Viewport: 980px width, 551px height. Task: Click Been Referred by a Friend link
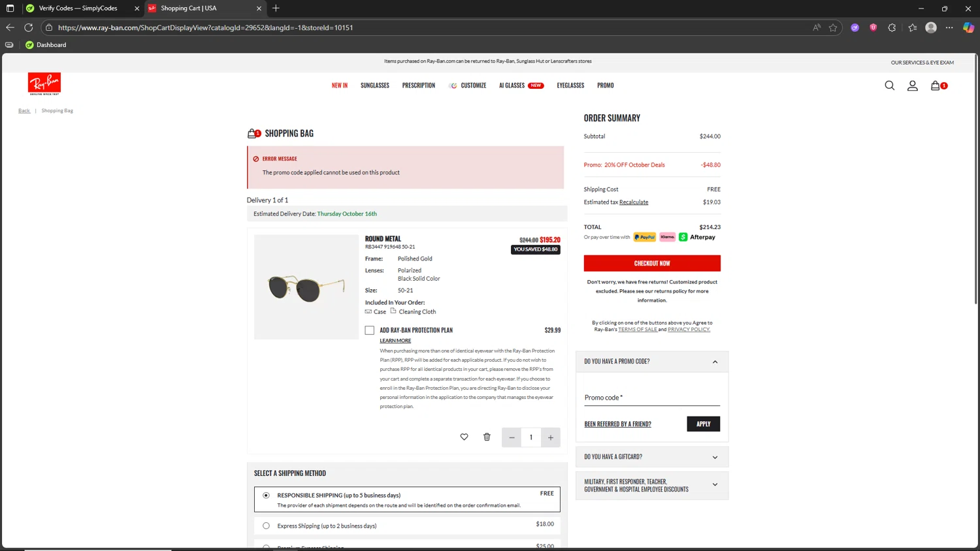pyautogui.click(x=617, y=424)
